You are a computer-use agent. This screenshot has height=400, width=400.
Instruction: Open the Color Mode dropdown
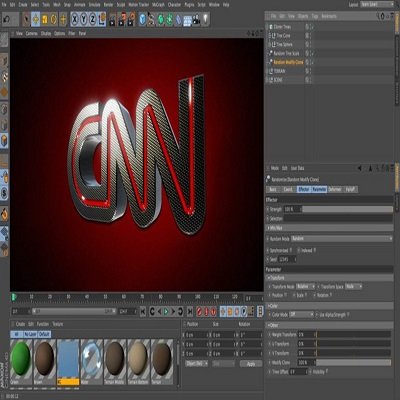click(302, 314)
